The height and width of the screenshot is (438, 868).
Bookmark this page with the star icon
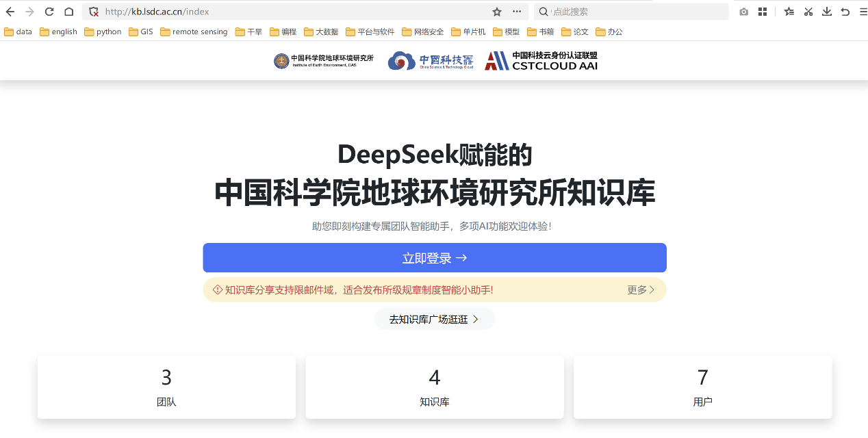497,12
